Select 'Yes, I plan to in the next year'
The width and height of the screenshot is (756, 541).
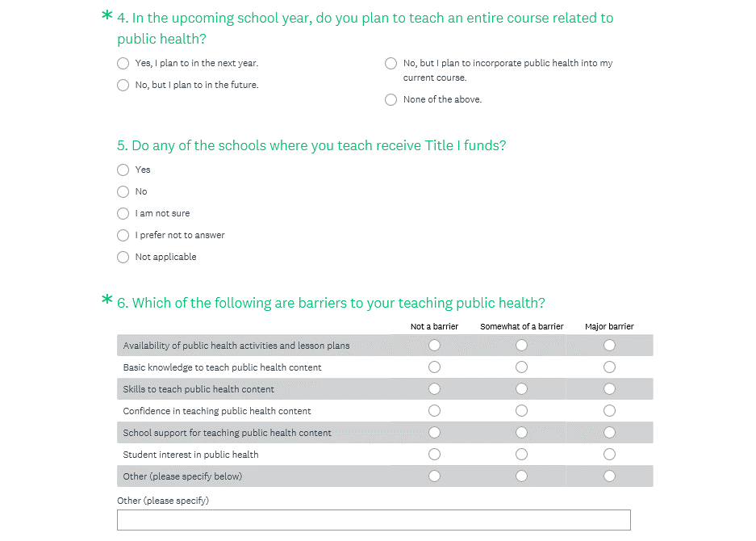[x=123, y=63]
